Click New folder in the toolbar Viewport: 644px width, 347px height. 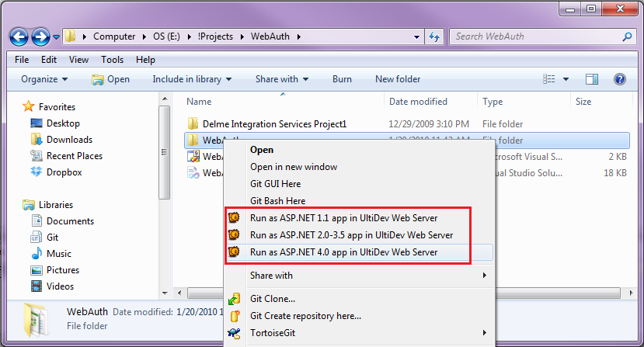point(398,79)
